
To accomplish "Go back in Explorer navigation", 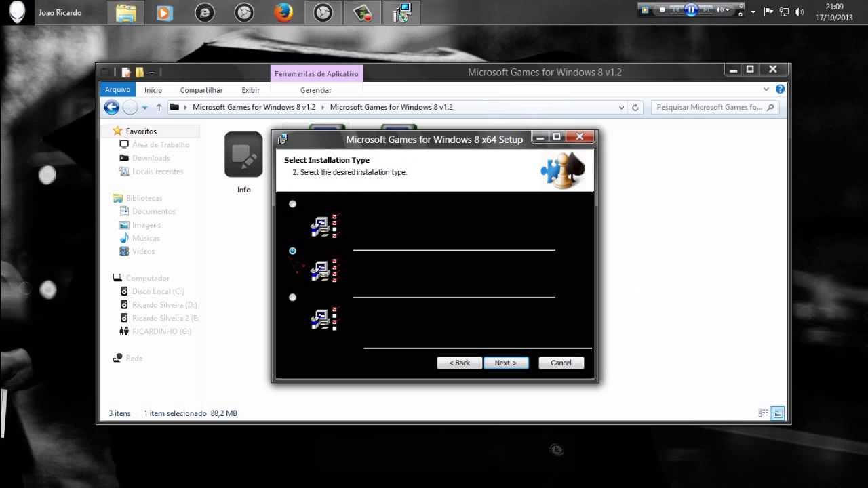I will (112, 107).
